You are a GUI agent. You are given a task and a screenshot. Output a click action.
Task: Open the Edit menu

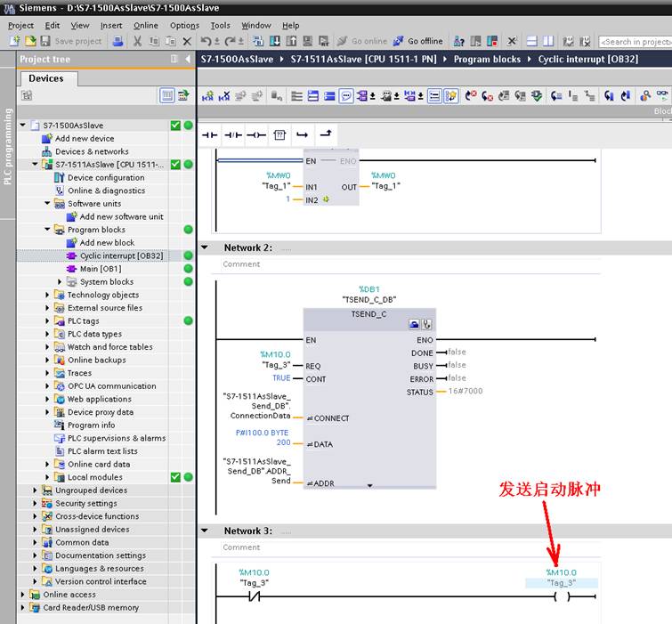tap(53, 25)
